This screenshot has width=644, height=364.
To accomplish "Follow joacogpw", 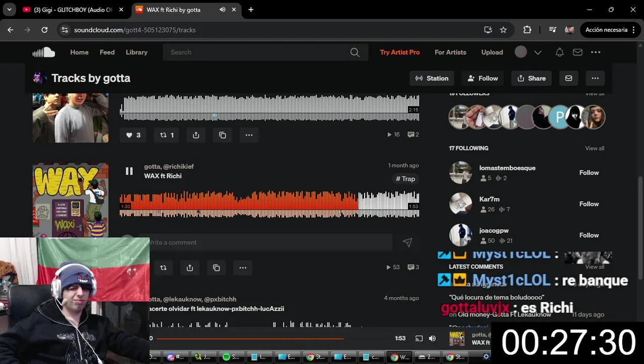I will click(x=589, y=236).
